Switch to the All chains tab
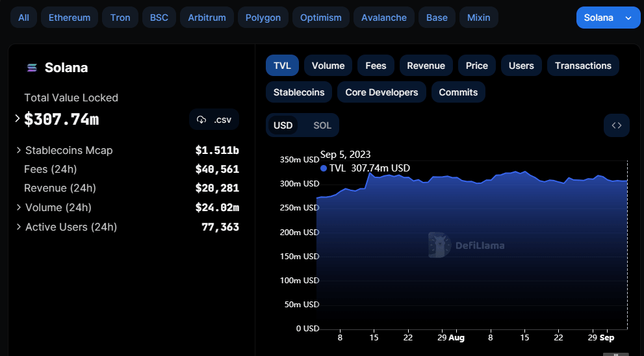 pos(24,18)
